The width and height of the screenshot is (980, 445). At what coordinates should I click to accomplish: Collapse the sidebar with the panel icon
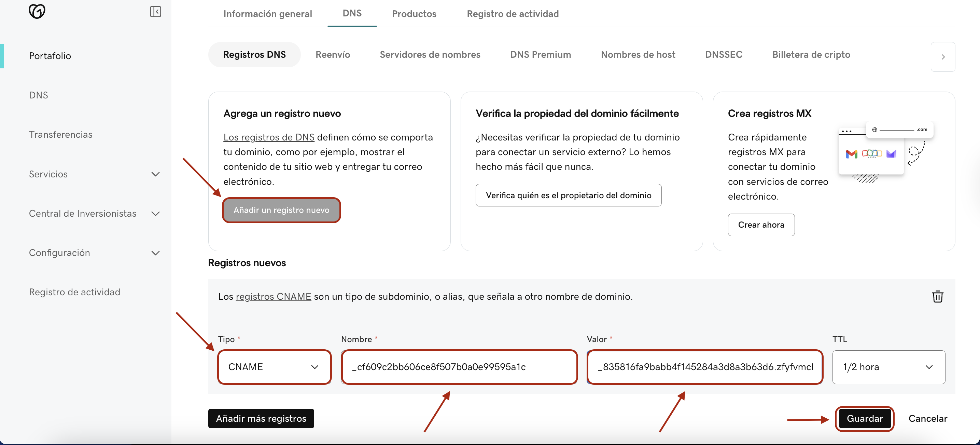[x=155, y=11]
